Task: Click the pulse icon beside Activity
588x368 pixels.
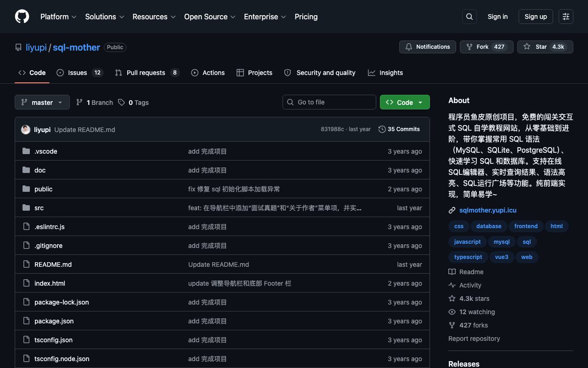Action: [x=452, y=285]
